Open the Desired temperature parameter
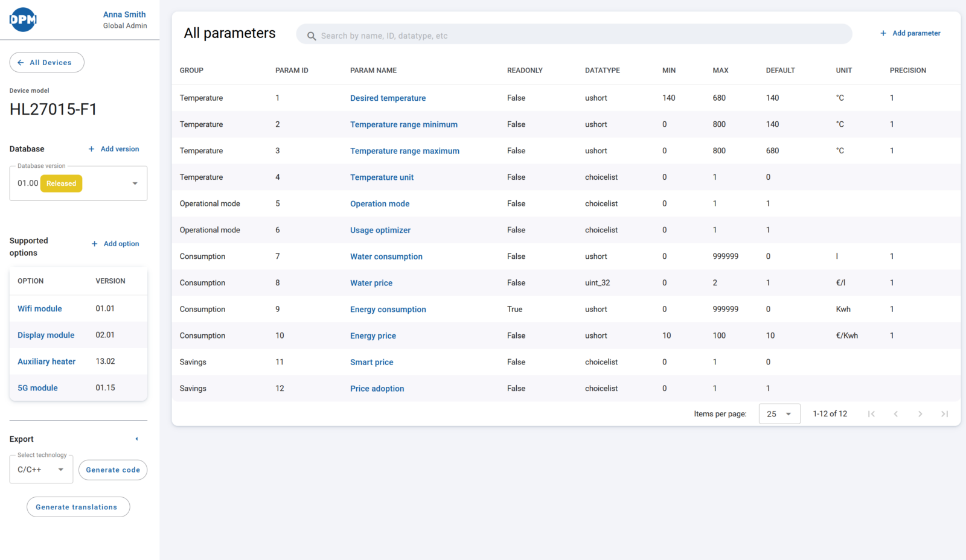966x560 pixels. tap(388, 98)
